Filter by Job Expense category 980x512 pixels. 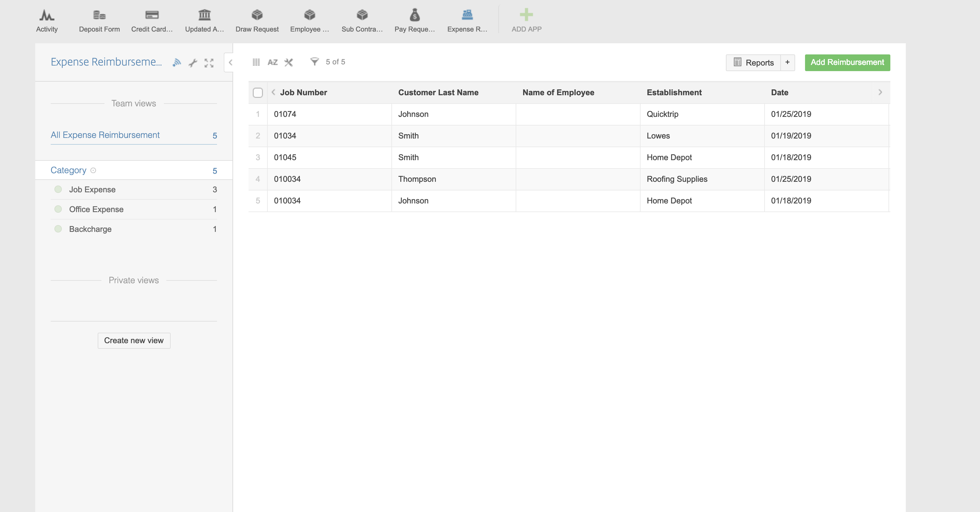tap(92, 190)
